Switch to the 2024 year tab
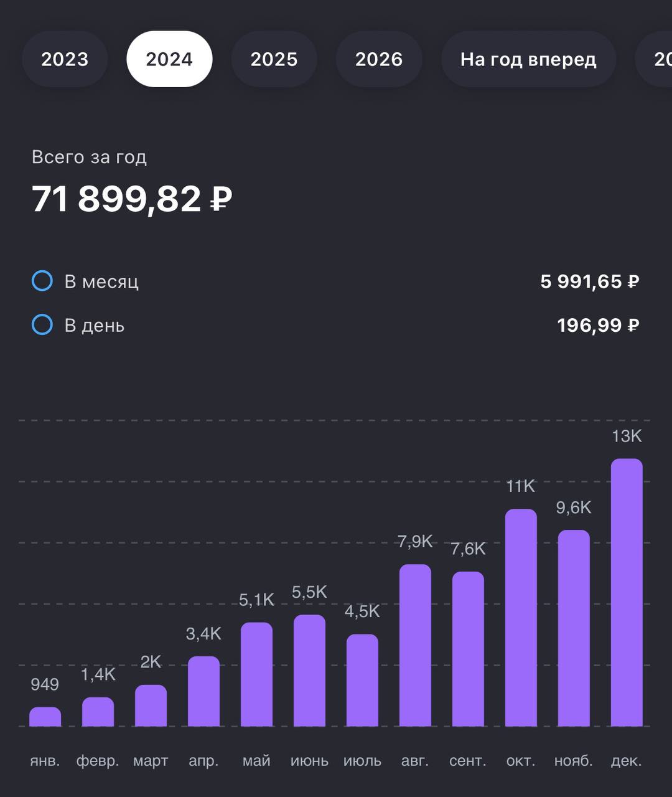 tap(169, 59)
